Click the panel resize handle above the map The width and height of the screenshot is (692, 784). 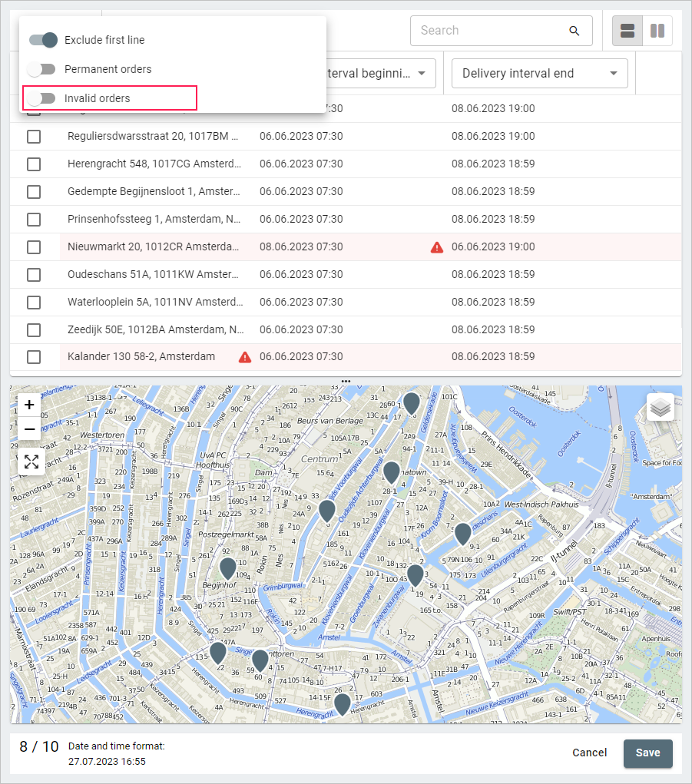click(x=346, y=381)
